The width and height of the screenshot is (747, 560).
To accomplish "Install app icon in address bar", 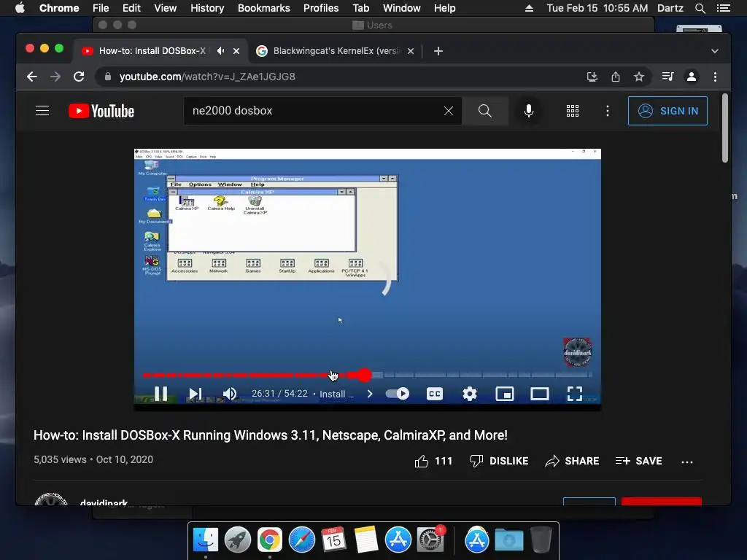I will [592, 77].
